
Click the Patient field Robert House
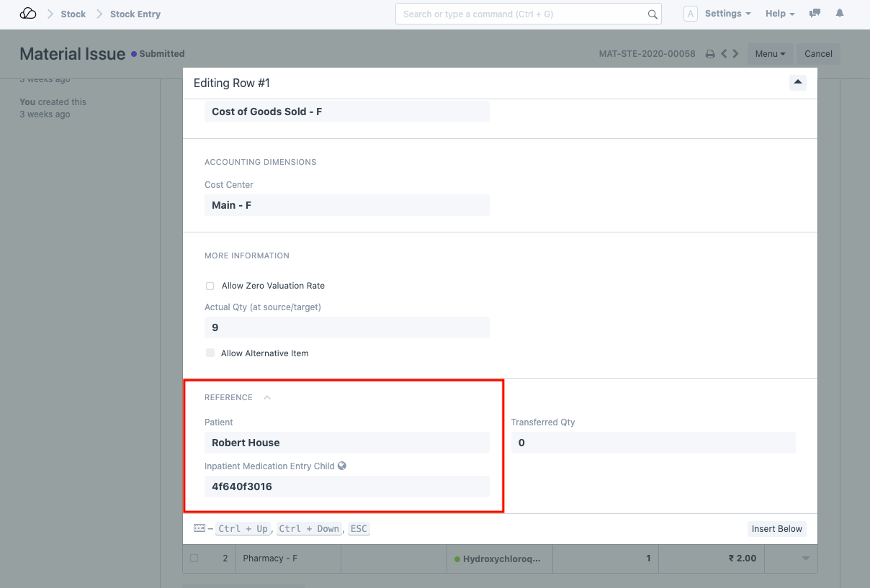pyautogui.click(x=346, y=443)
